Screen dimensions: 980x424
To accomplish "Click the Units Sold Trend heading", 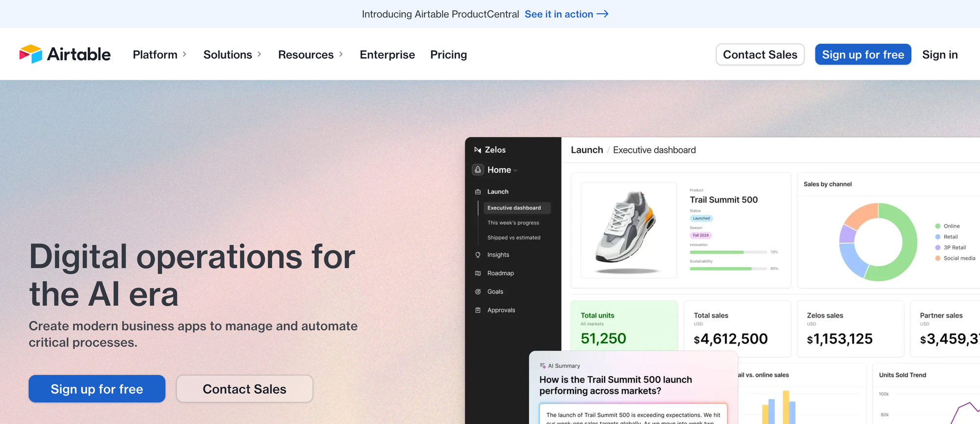I will click(903, 375).
